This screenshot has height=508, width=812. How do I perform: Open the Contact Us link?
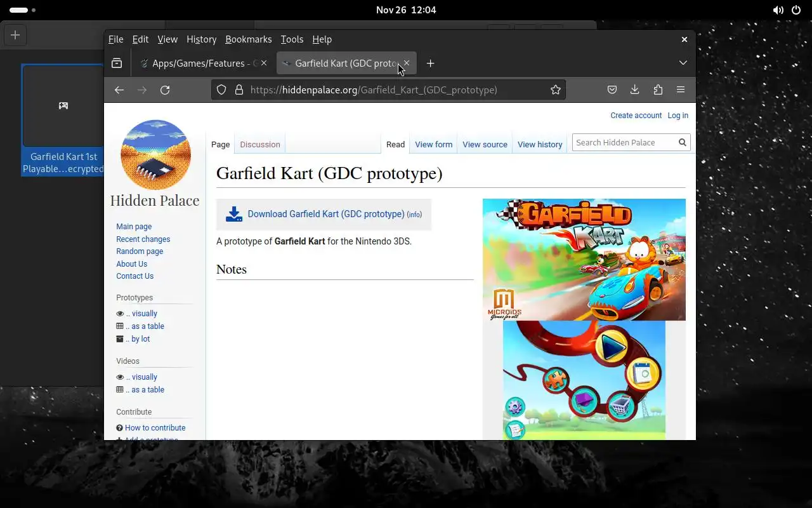[135, 276]
